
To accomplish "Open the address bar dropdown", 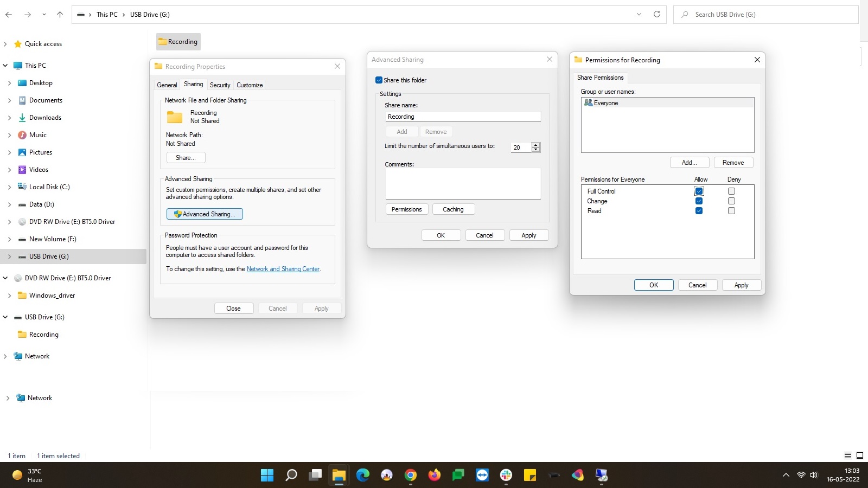I will point(638,15).
